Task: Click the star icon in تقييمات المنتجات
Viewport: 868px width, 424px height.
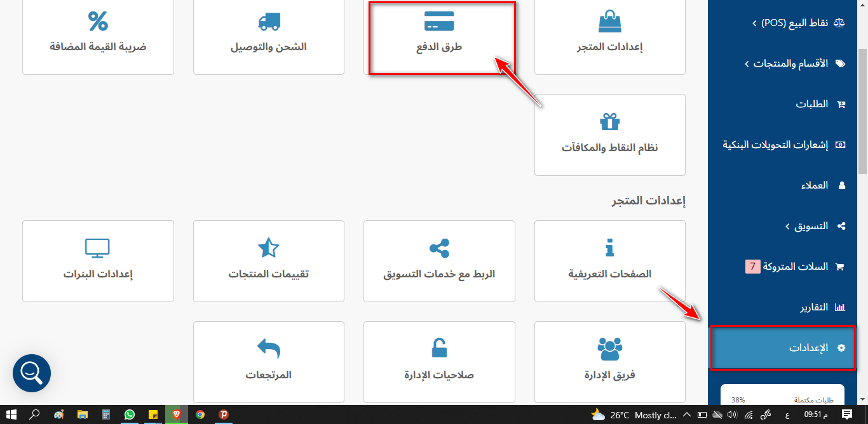Action: [x=269, y=248]
